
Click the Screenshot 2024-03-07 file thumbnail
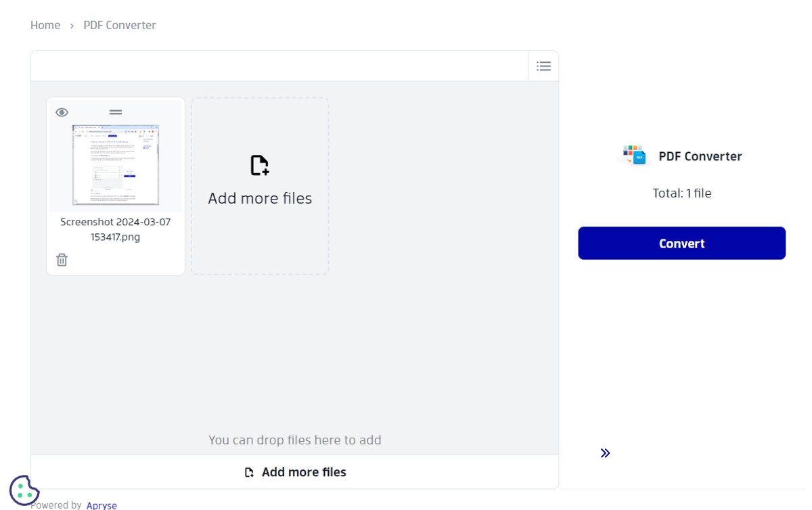pos(115,164)
